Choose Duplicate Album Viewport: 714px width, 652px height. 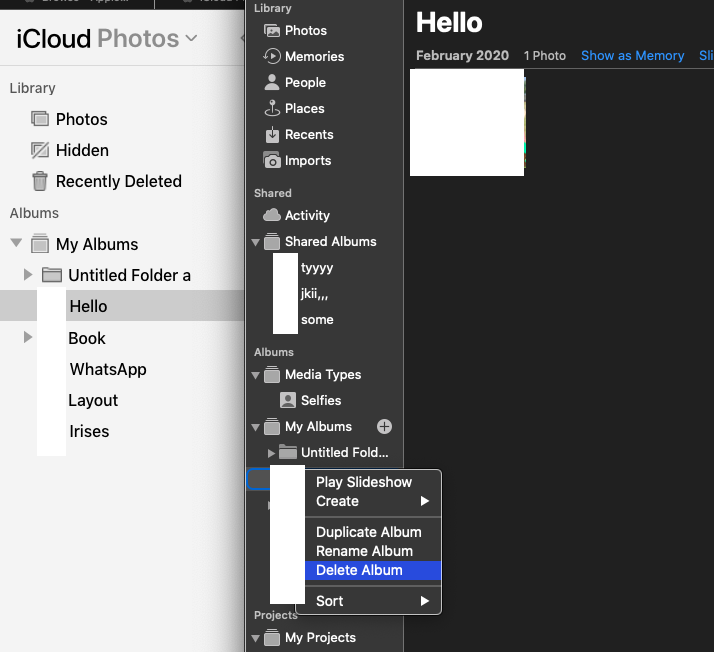(x=373, y=532)
